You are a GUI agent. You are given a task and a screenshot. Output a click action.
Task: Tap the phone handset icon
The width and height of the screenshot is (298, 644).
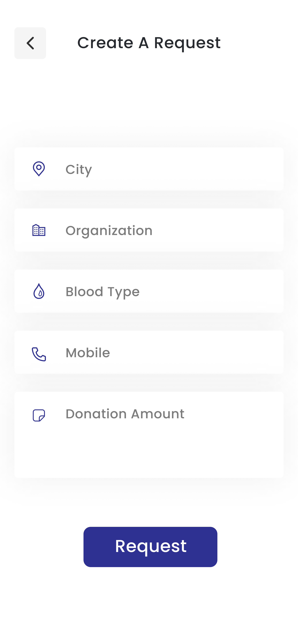coord(39,354)
